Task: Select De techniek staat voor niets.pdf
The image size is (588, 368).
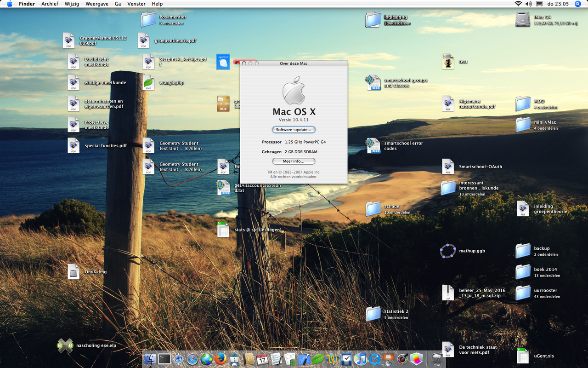Action: tap(448, 350)
